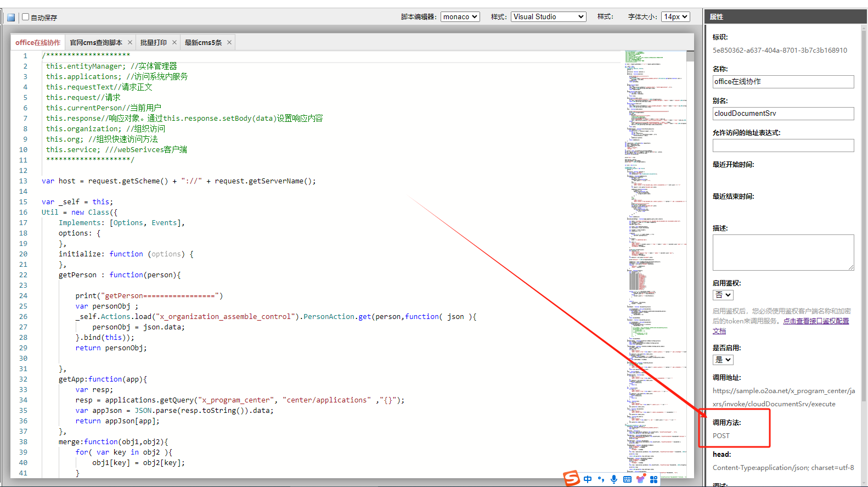Click the save script floppy disk icon
Screen dimensions: 868x487
point(11,18)
